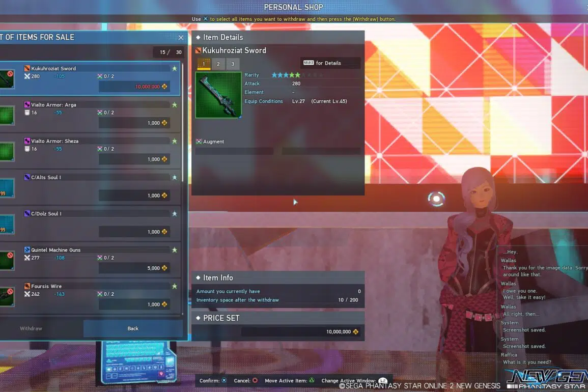588x392 pixels.
Task: Switch to tab 3 in Item Details
Action: coord(233,64)
